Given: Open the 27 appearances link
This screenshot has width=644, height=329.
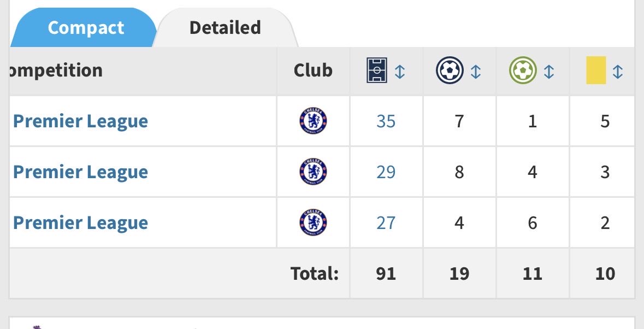Looking at the screenshot, I should tap(386, 222).
